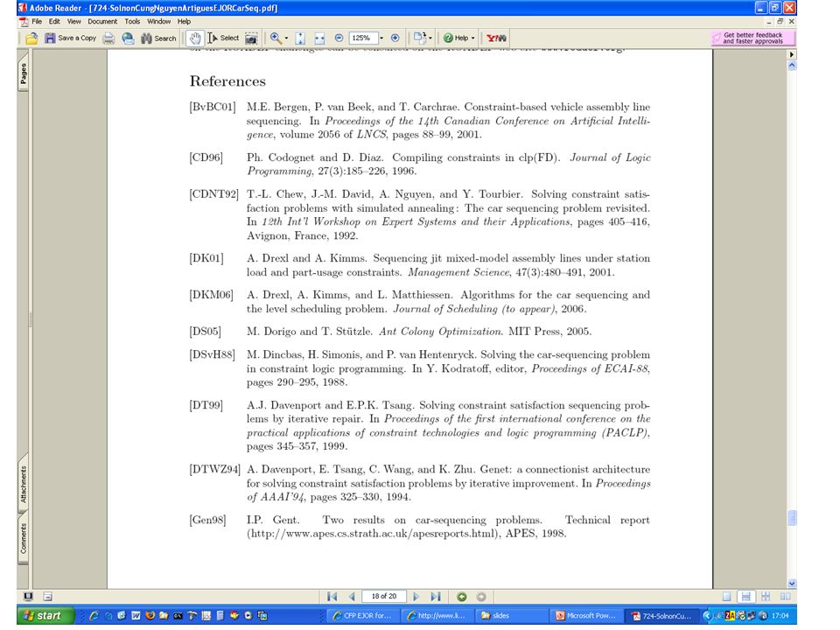Open the Help menu in menu bar

[x=184, y=21]
